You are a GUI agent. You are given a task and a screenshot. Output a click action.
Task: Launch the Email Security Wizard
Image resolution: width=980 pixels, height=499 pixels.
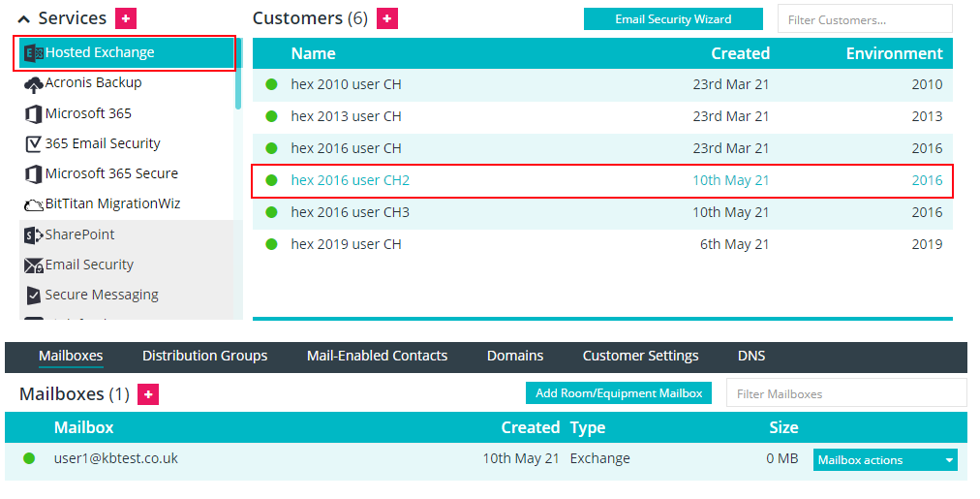coord(673,19)
